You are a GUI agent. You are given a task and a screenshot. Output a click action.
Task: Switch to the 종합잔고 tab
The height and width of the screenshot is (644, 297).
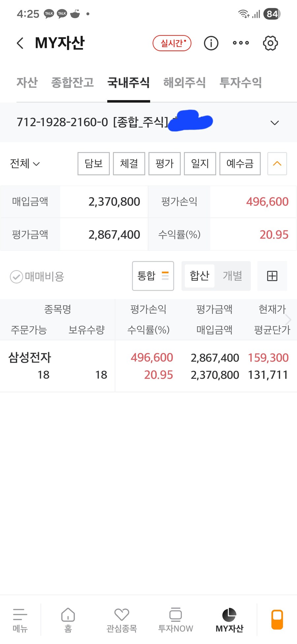[x=73, y=83]
